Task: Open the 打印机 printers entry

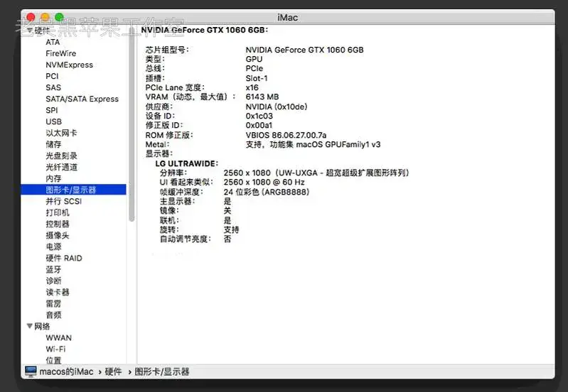Action: pos(58,212)
